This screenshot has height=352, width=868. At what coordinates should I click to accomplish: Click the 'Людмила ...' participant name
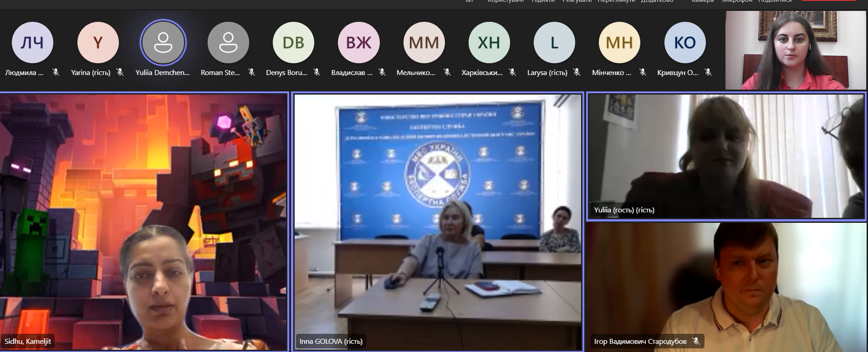click(x=24, y=72)
